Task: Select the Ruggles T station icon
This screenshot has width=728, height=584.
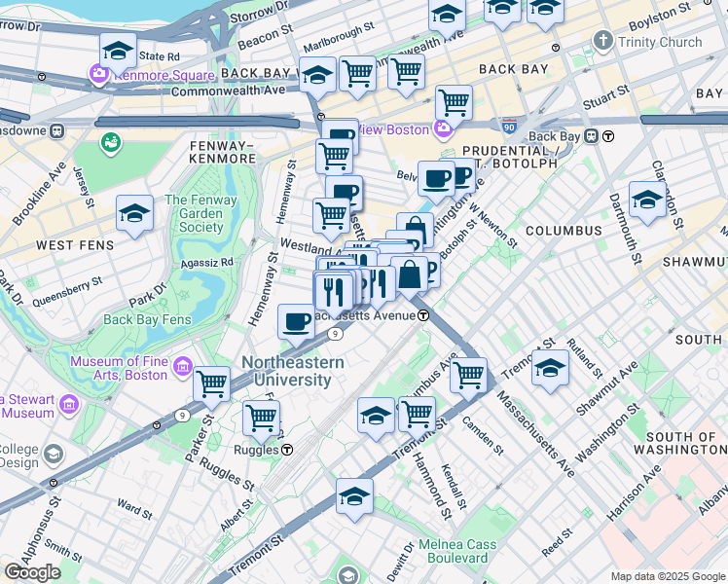Action: point(288,450)
